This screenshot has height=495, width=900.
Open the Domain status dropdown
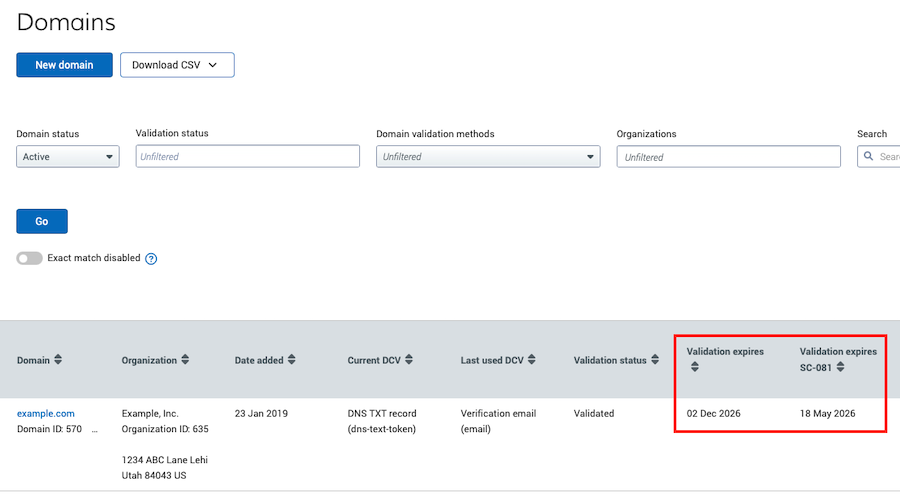(68, 157)
